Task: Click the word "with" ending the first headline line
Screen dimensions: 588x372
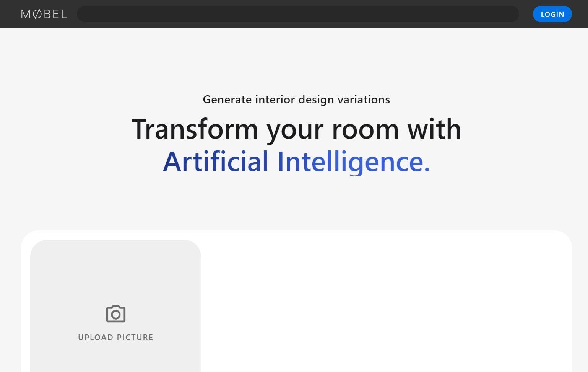Action: coord(434,129)
